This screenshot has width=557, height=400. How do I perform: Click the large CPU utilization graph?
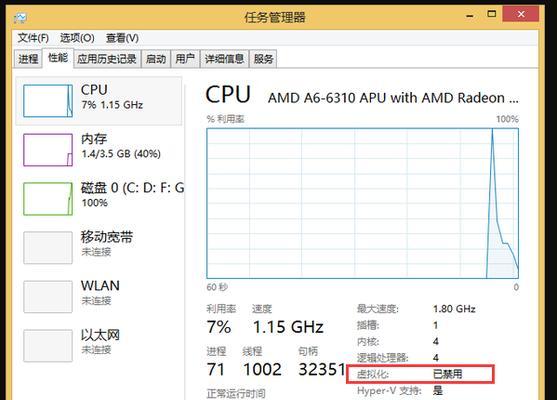click(362, 204)
